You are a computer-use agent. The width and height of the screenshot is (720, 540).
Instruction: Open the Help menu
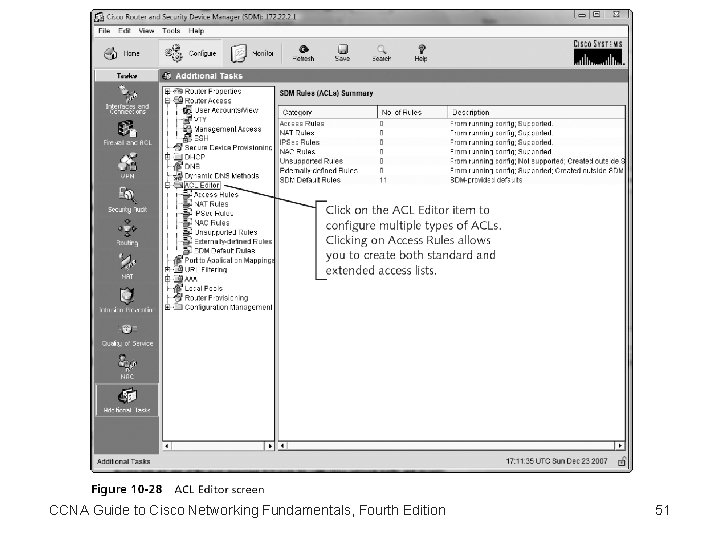(196, 31)
